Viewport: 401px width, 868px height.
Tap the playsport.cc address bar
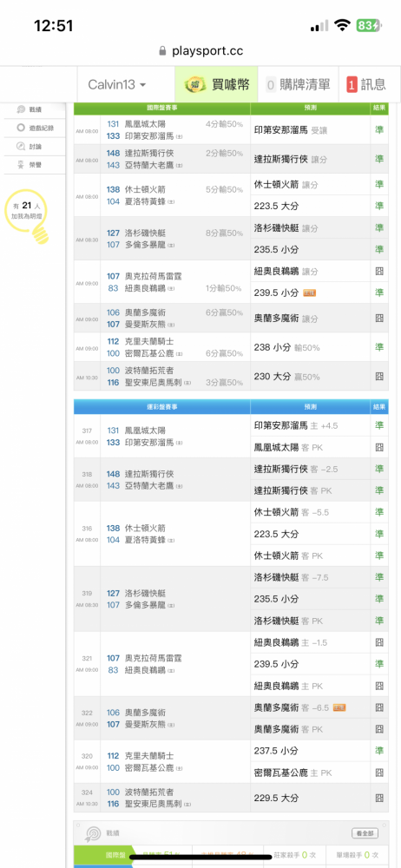point(200,51)
